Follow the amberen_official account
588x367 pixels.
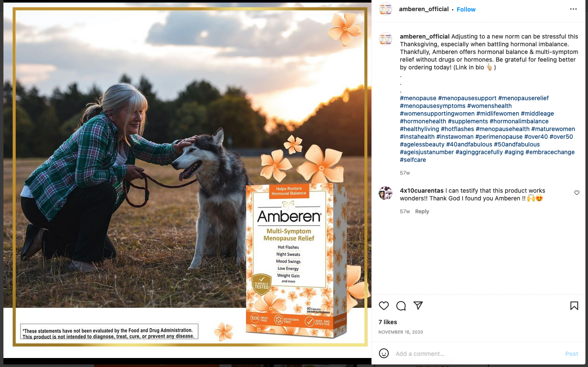tap(466, 9)
